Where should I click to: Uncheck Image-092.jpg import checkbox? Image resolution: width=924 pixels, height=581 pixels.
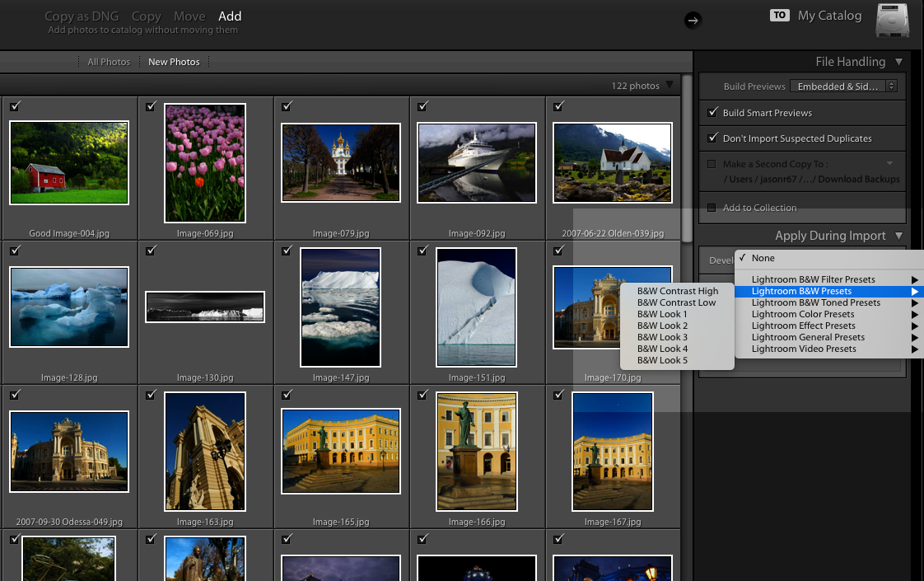(422, 106)
